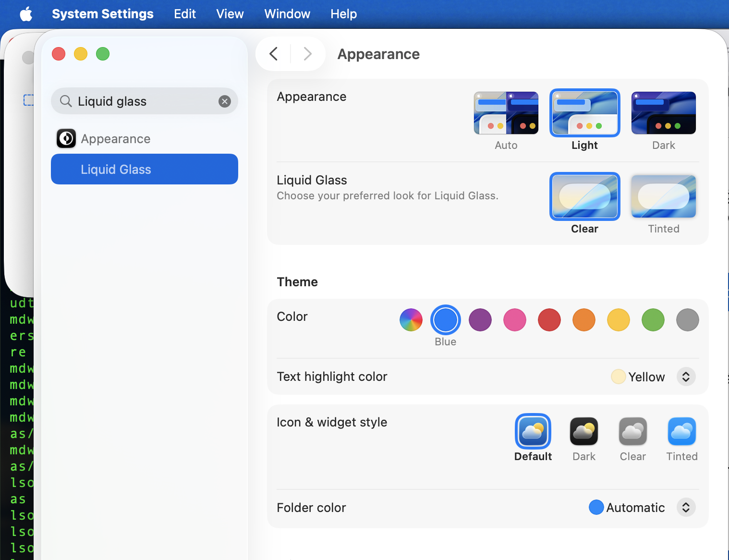The height and width of the screenshot is (560, 729).
Task: Go forward with the right chevron
Action: [308, 54]
